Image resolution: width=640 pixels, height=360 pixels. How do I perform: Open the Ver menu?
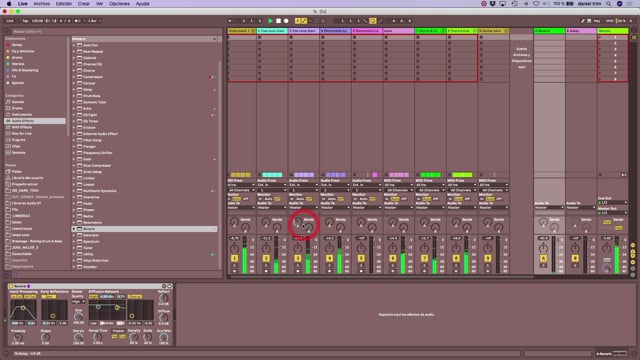[x=99, y=4]
